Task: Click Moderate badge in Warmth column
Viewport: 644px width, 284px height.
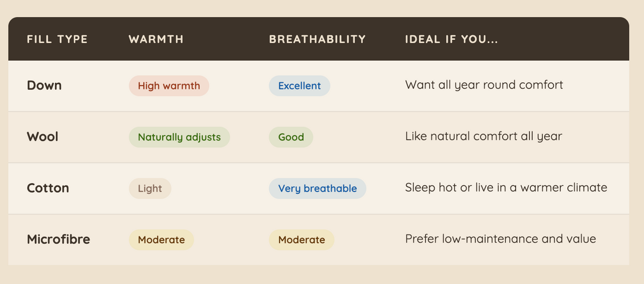Action: [x=161, y=239]
